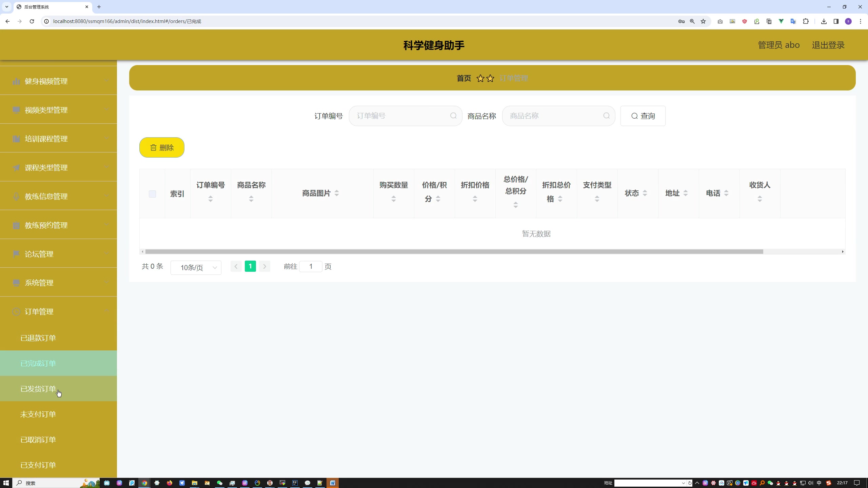Reload the page with browser refresh icon
Screen dimensions: 868x488
[x=32, y=21]
